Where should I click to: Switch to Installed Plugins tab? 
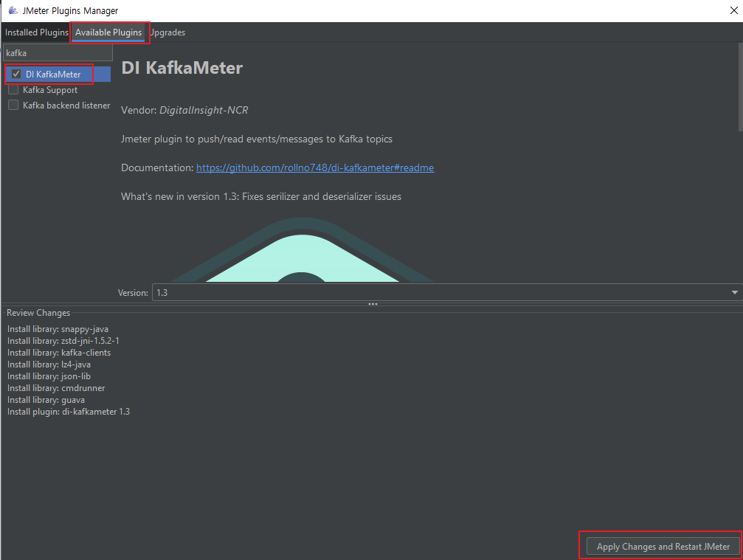coord(36,32)
